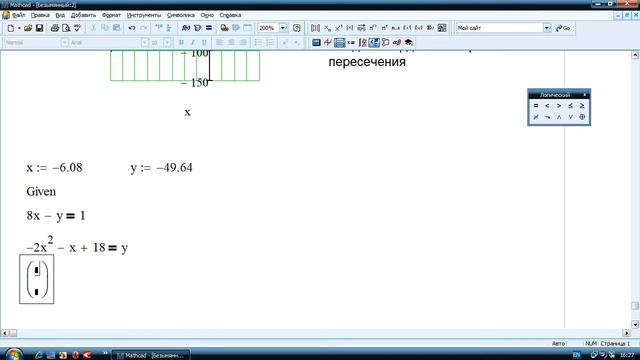Undo the last action
This screenshot has width=640, height=360.
click(x=132, y=28)
